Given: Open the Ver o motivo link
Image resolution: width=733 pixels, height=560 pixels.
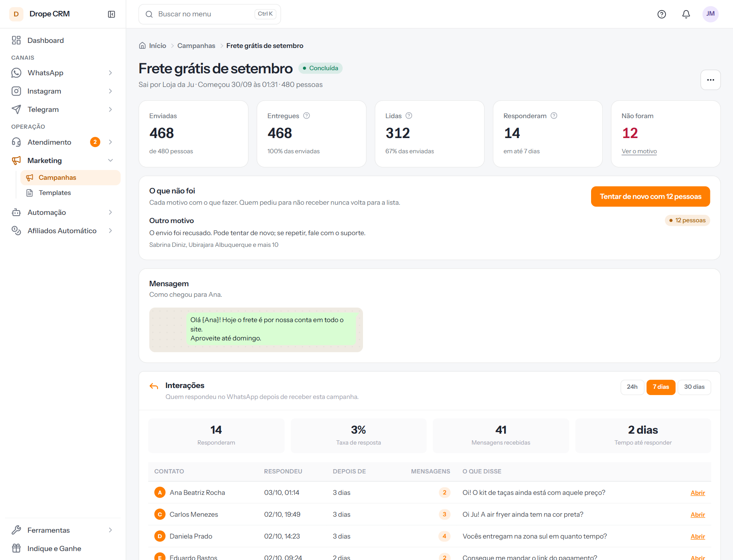Looking at the screenshot, I should (x=639, y=151).
